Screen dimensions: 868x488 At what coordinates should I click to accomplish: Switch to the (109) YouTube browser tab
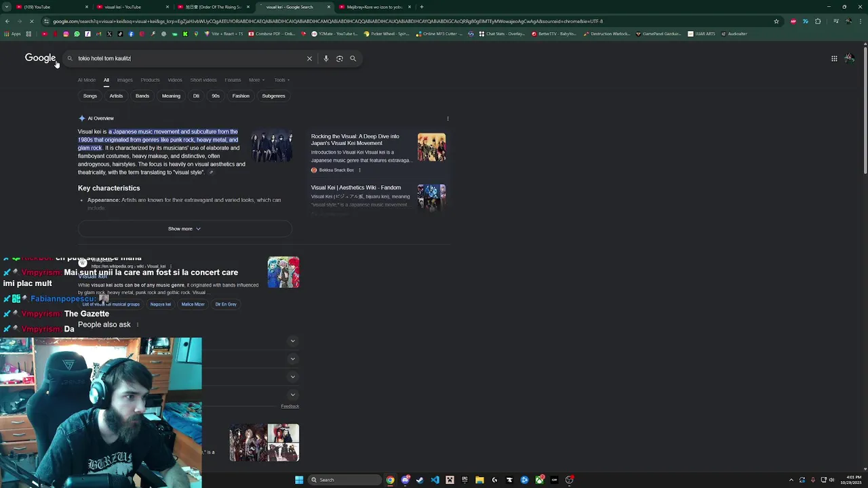pos(51,7)
